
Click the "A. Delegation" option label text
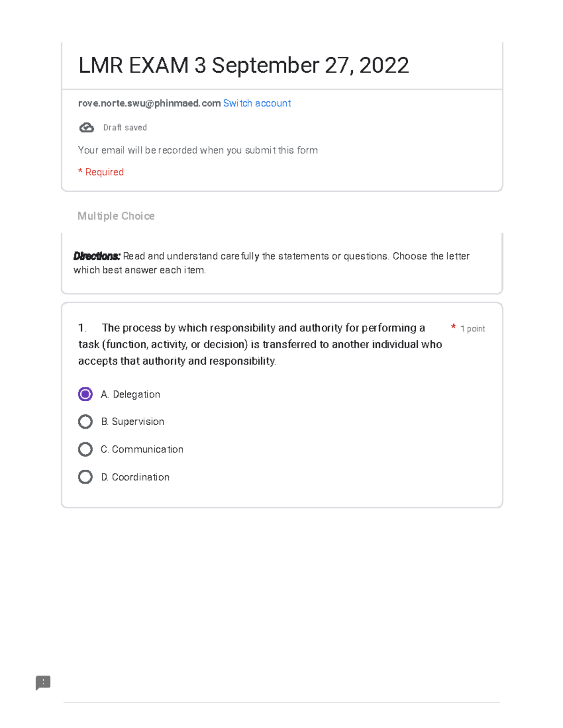click(130, 395)
